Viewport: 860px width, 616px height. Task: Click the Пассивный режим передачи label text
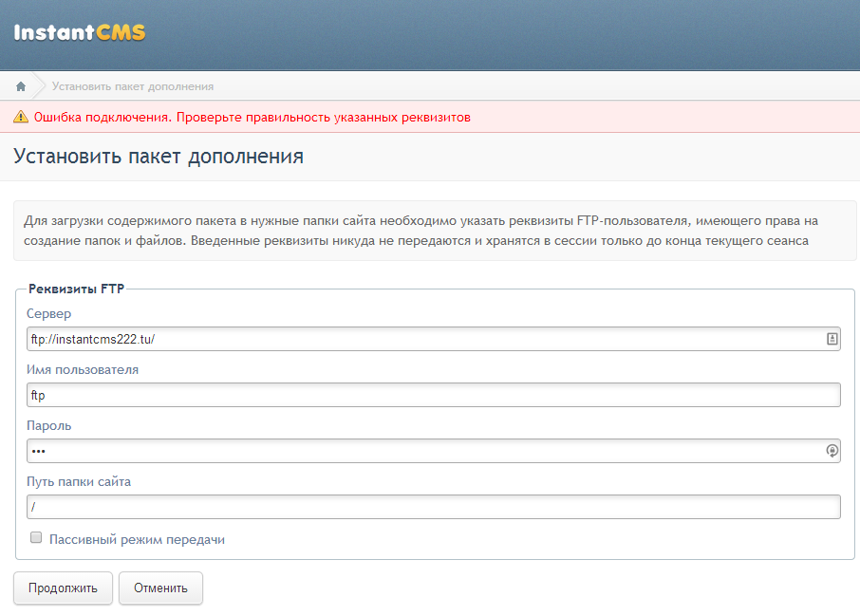[137, 539]
